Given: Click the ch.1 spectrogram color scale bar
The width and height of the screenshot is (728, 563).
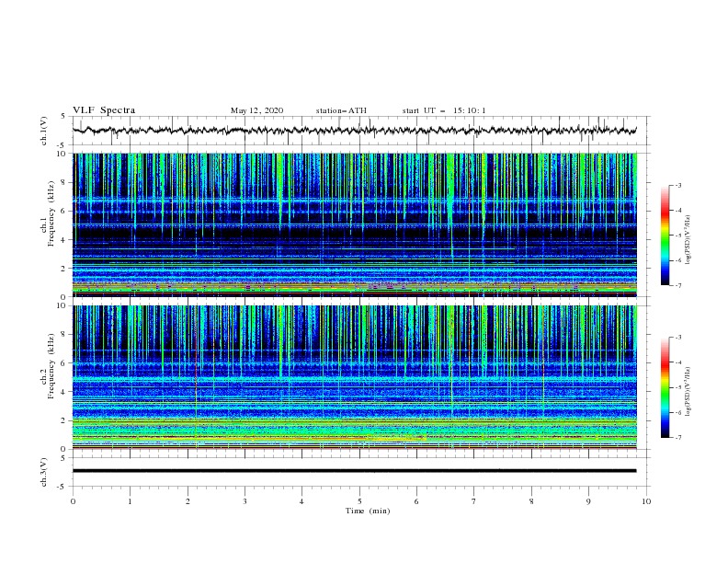Looking at the screenshot, I should click(665, 236).
